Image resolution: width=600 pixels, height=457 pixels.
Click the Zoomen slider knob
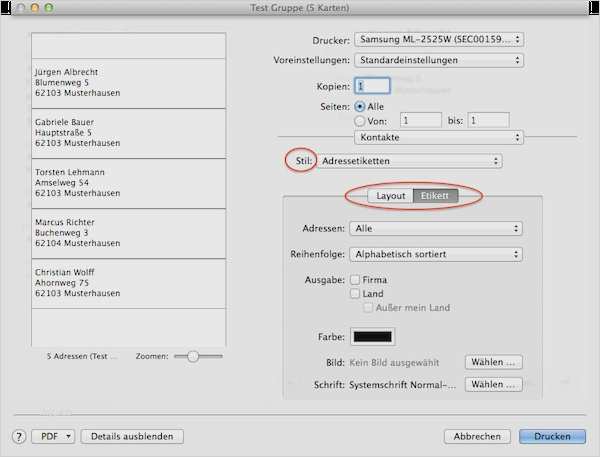coord(193,356)
